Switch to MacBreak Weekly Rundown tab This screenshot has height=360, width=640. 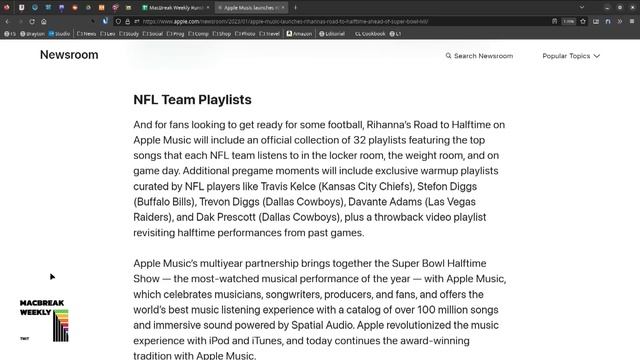pyautogui.click(x=175, y=7)
